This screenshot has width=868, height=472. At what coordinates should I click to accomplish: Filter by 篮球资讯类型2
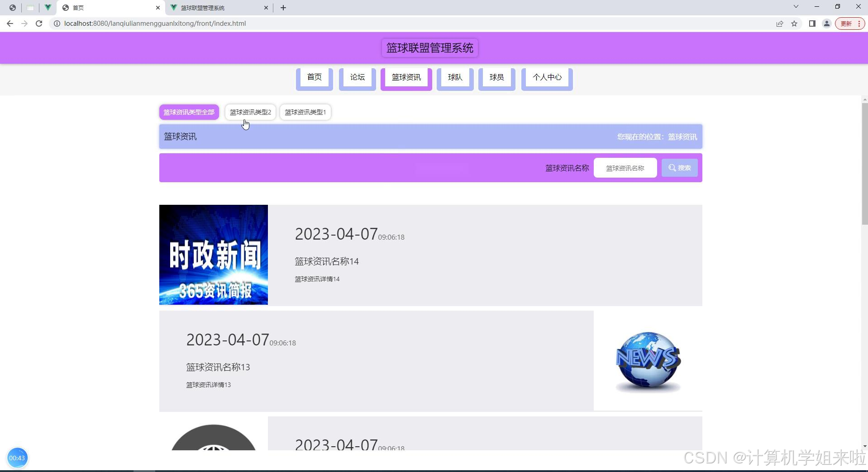coord(250,112)
